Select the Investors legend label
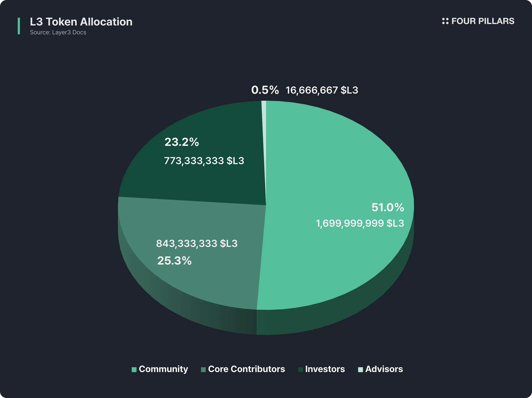The height and width of the screenshot is (398, 532). (x=325, y=369)
